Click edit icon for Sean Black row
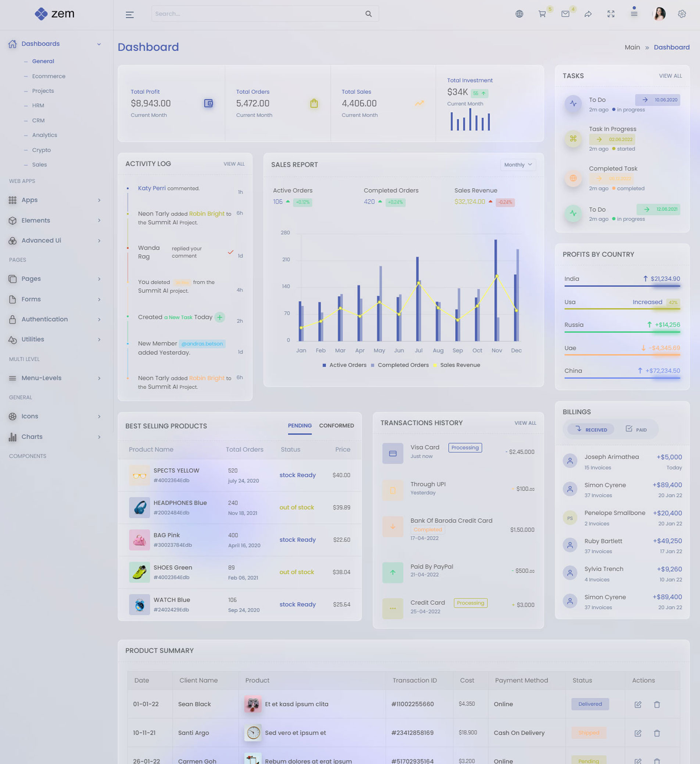 tap(638, 704)
